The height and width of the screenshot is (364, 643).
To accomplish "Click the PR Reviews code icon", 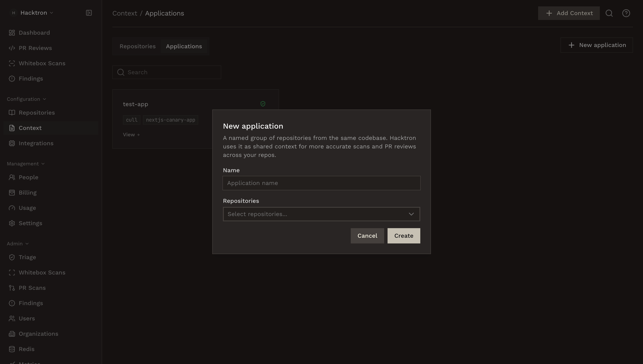I will pos(12,48).
